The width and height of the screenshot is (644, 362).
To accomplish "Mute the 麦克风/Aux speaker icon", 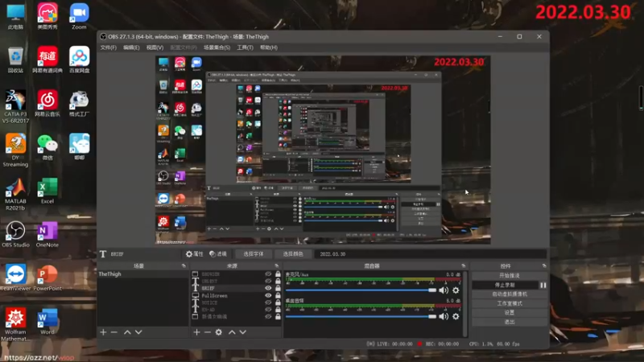I will tap(444, 290).
